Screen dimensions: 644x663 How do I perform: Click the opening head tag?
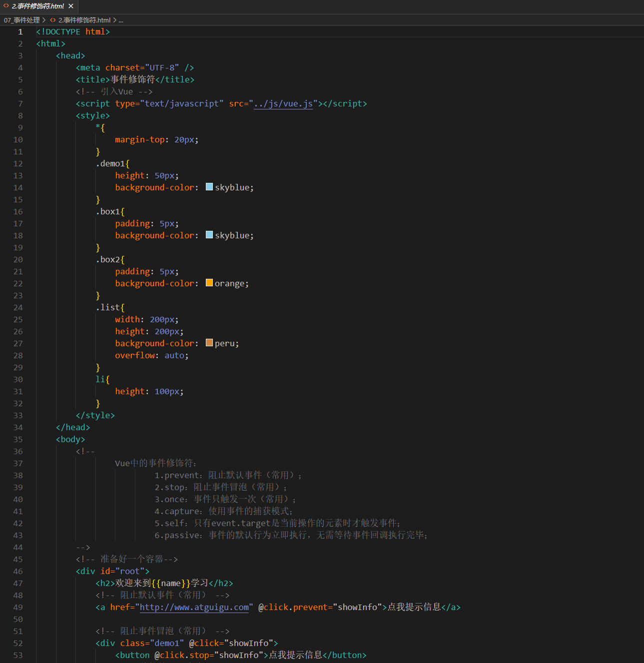70,55
